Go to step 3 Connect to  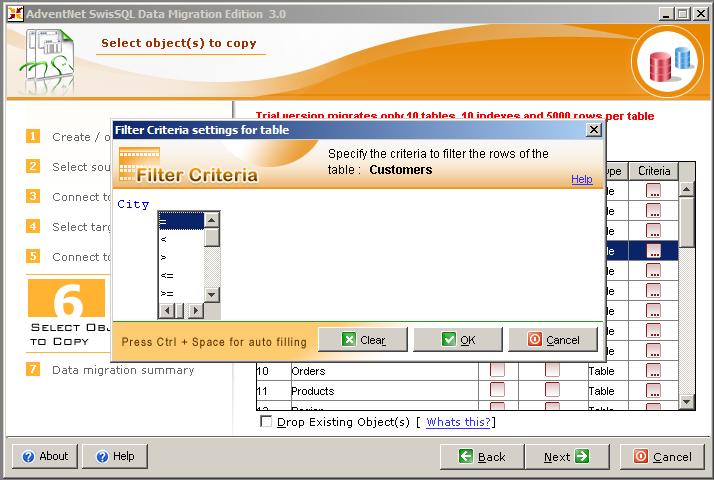pos(68,197)
